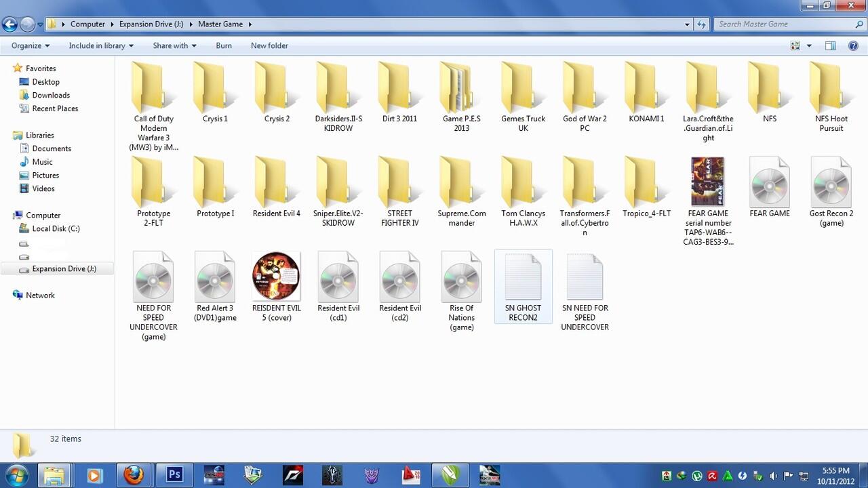Select the Tom Clancys H.A.W.X folder
The image size is (868, 488).
[x=524, y=192]
